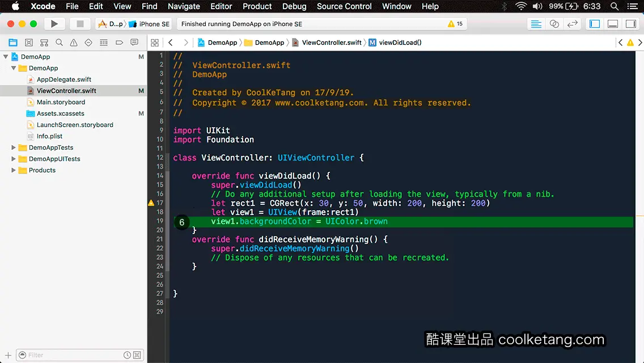Expand the DemoAppUITests folder
This screenshot has width=644, height=363.
coord(14,159)
